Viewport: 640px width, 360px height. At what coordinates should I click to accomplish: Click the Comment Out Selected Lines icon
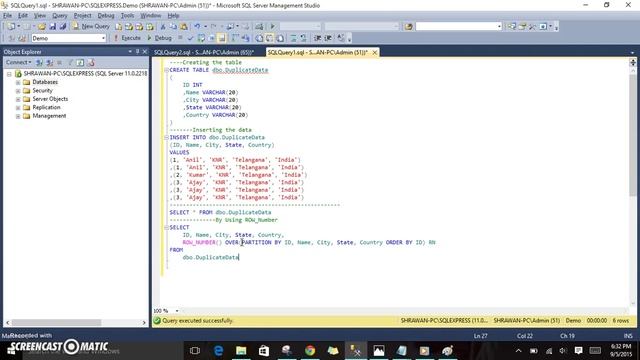pyautogui.click(x=293, y=38)
